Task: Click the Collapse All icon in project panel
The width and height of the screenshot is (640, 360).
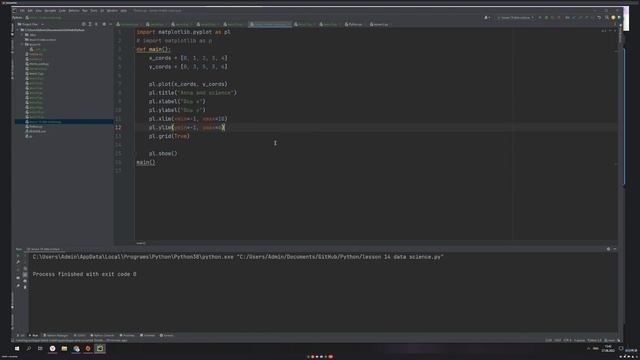Action: 96,24
